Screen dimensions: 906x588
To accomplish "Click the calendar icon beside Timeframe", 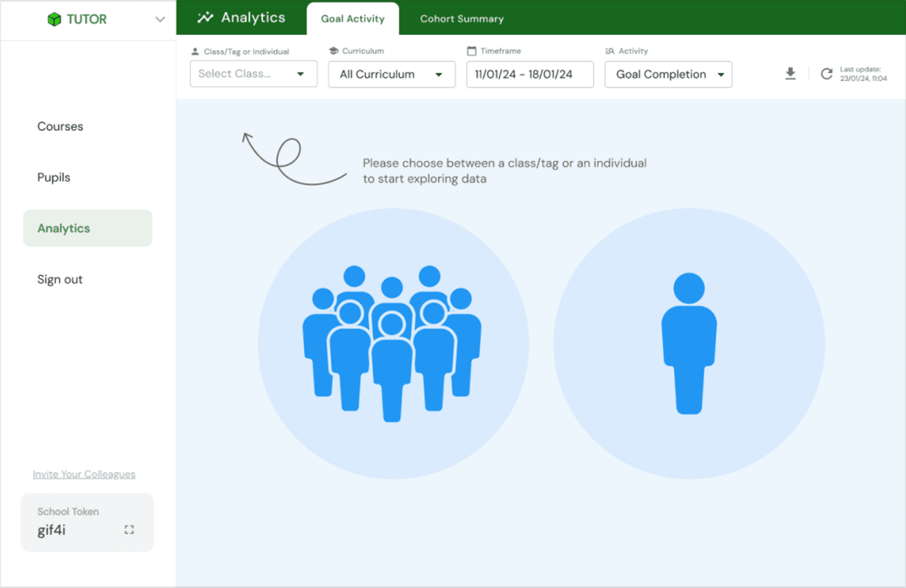I will [472, 51].
